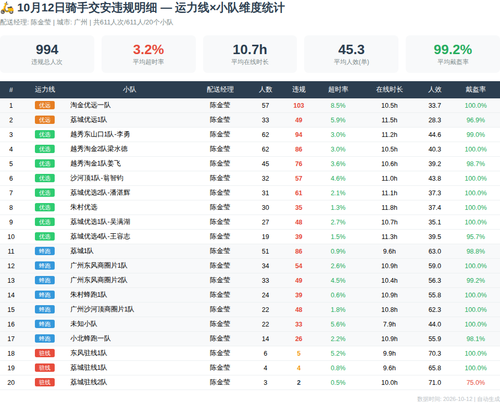
Task: Select the 994 total violations card
Action: [x=47, y=54]
